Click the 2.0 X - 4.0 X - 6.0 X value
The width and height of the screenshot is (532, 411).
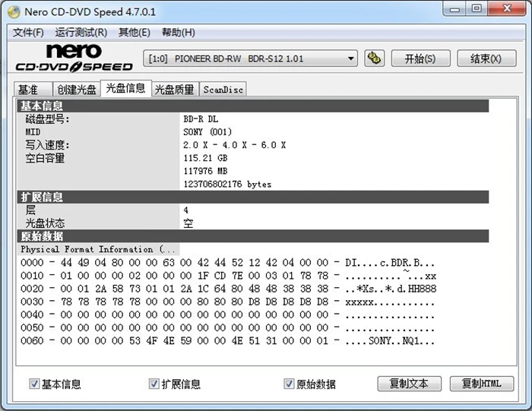tap(234, 145)
